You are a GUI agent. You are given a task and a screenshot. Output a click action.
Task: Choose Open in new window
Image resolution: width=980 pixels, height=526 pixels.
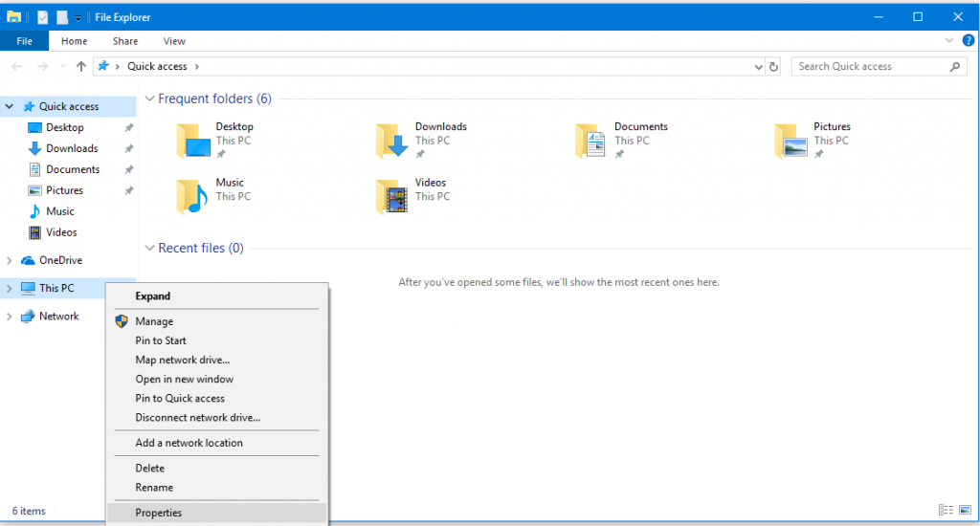(216, 379)
